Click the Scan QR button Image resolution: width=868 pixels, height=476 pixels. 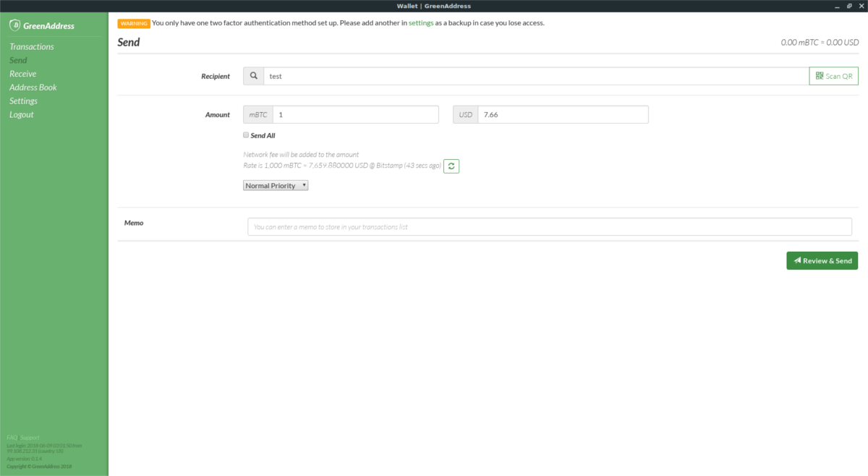[x=833, y=76]
